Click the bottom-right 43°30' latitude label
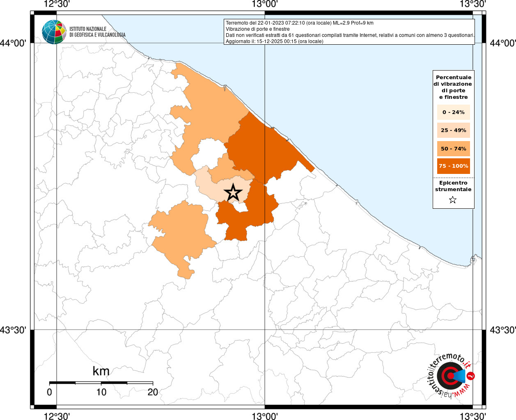This screenshot has width=516, height=420. click(x=503, y=330)
